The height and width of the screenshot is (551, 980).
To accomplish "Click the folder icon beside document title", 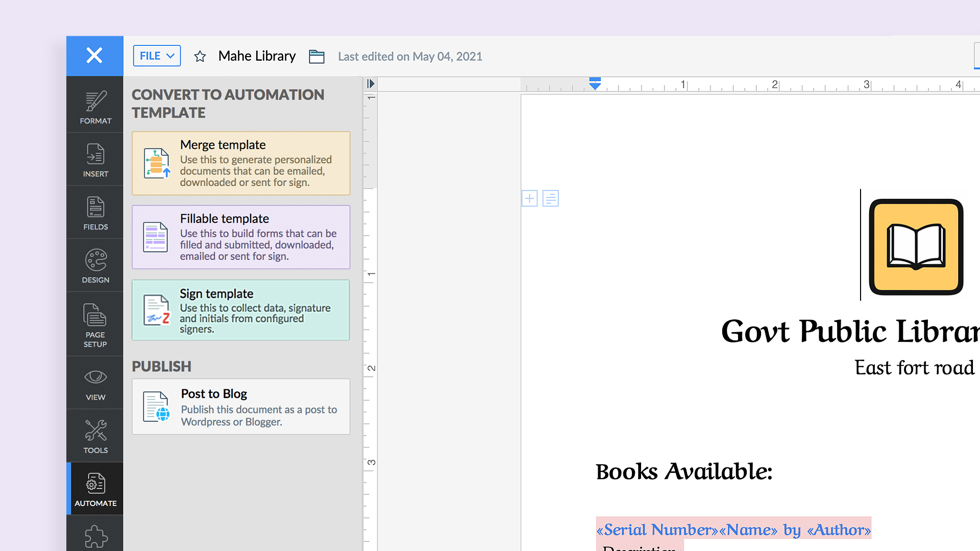I will point(316,56).
